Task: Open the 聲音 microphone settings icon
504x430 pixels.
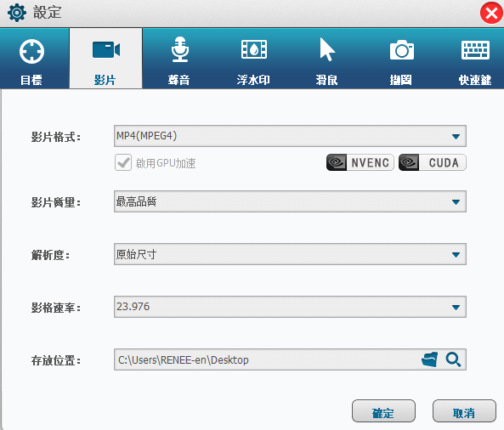Action: (x=180, y=49)
